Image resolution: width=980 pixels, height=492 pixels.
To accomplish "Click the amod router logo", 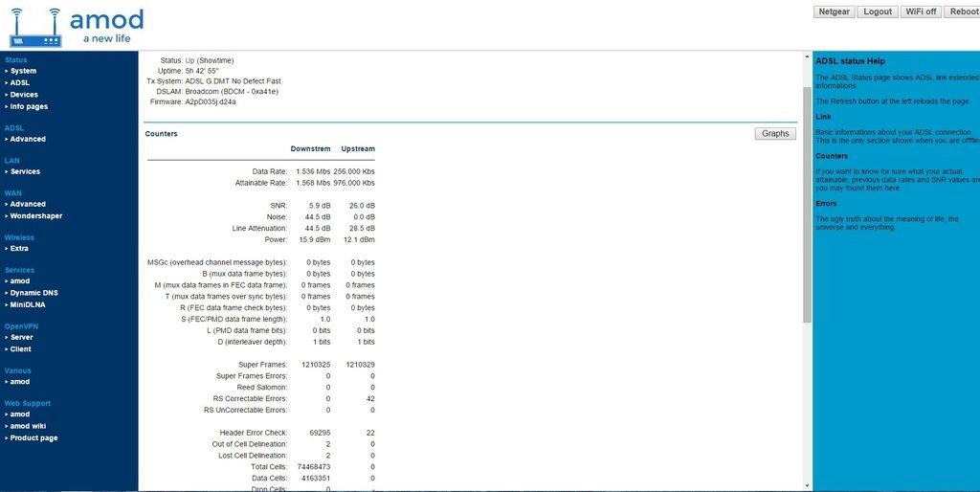I will (x=77, y=27).
